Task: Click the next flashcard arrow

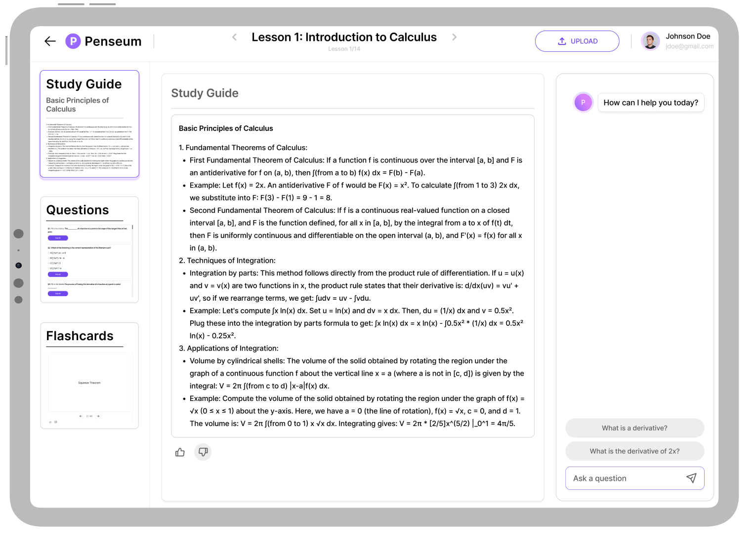Action: click(x=98, y=416)
